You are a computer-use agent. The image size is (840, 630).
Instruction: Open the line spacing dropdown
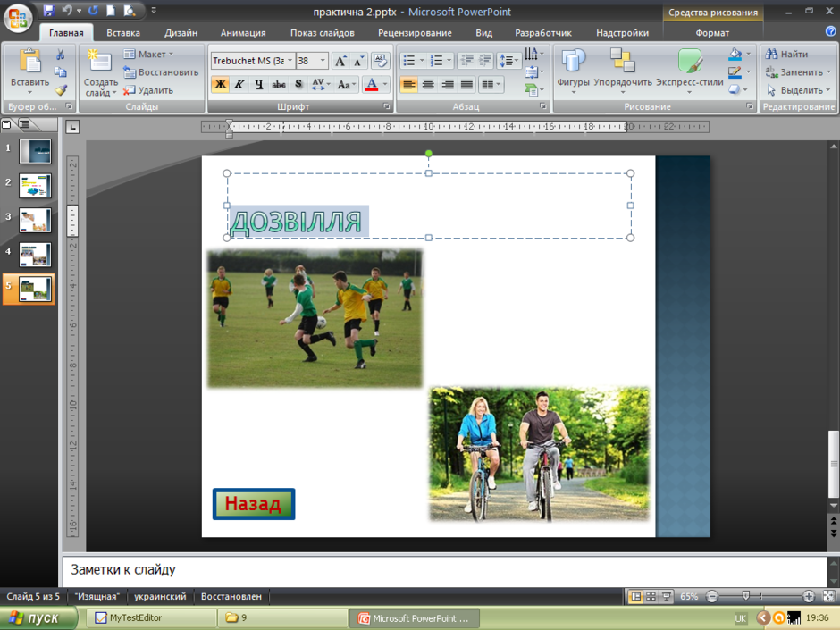point(509,61)
